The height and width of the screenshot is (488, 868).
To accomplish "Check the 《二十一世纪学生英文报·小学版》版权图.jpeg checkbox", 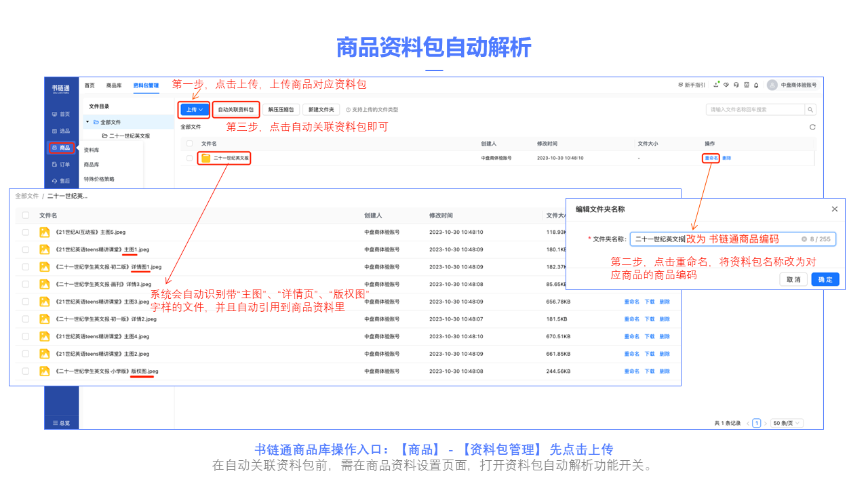I will pyautogui.click(x=26, y=371).
